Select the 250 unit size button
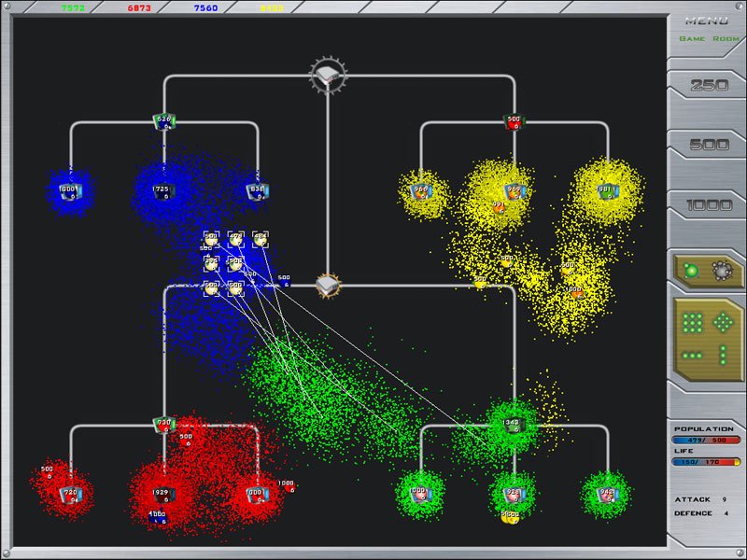 tap(707, 86)
